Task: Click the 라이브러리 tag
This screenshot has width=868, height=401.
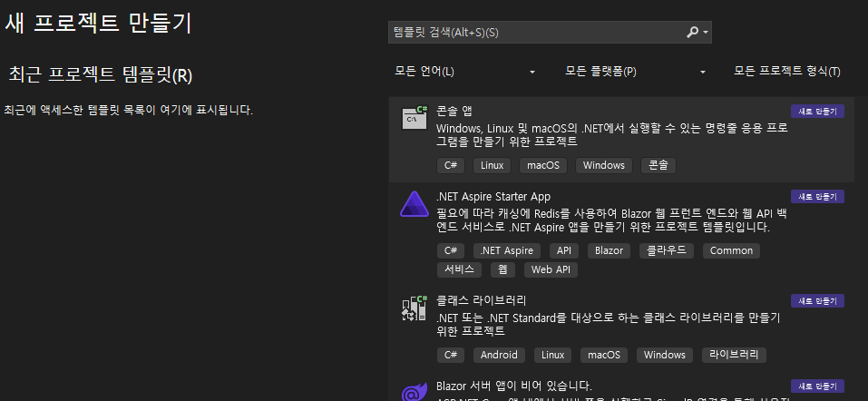Action: tap(734, 355)
